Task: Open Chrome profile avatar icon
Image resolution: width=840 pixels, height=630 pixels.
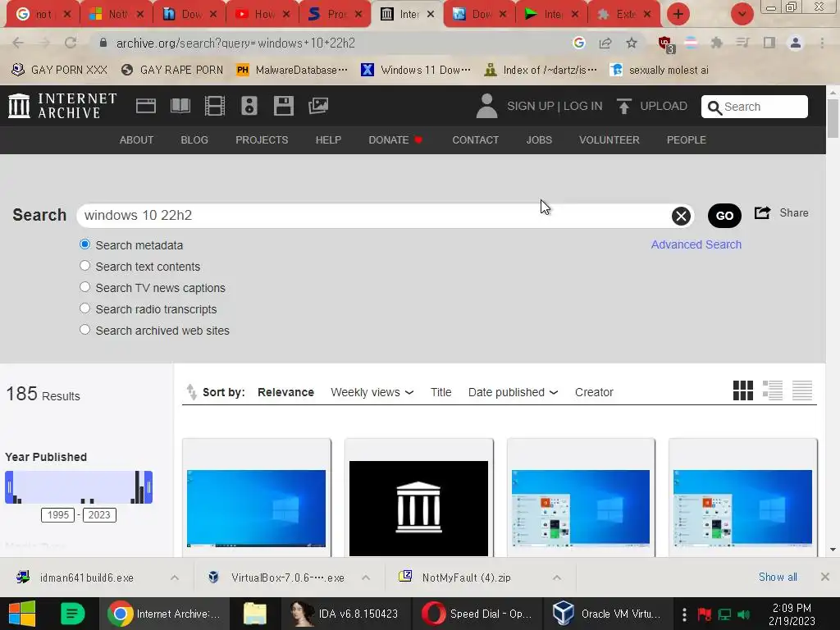Action: click(x=796, y=43)
